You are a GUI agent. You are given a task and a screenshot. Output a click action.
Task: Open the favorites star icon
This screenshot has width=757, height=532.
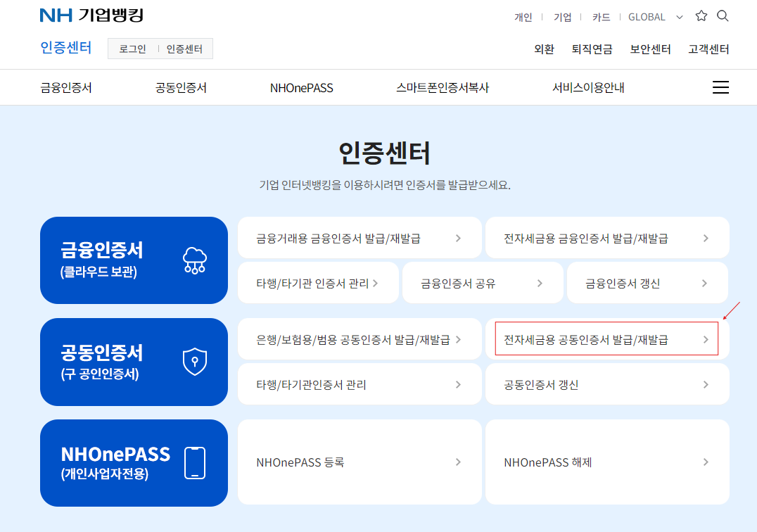pos(701,16)
